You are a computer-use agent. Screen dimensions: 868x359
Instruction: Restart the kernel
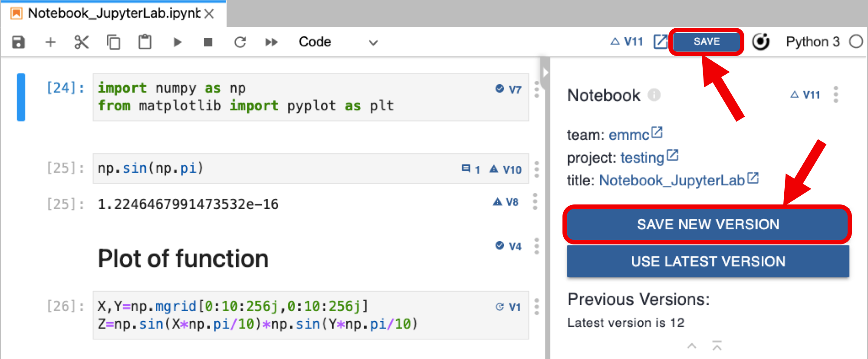240,42
